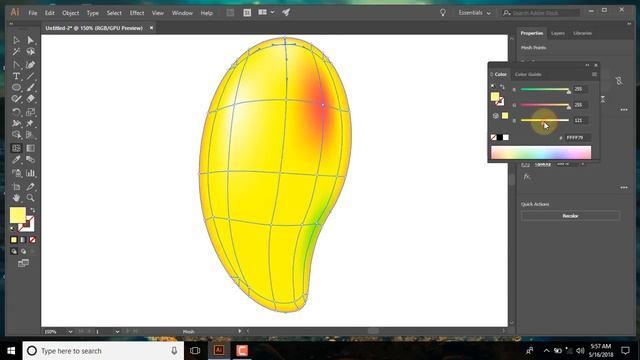This screenshot has height=360, width=640.
Task: Collapse the floating Color panel
Action: (x=587, y=65)
